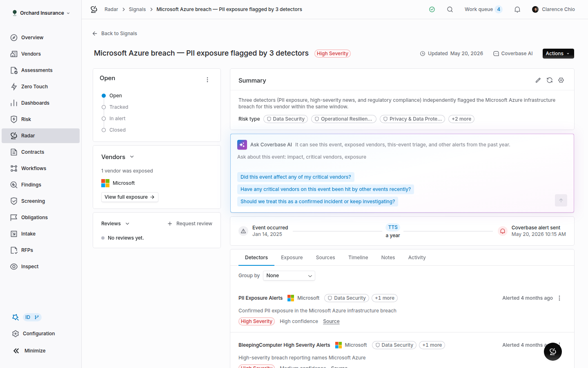Switch to the Sources tab
The width and height of the screenshot is (588, 368).
tap(325, 258)
